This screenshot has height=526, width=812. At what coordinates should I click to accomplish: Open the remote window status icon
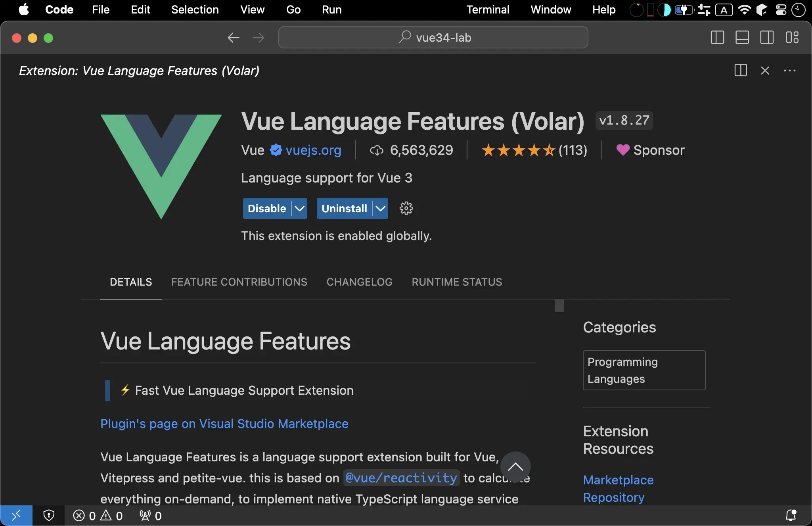(16, 516)
